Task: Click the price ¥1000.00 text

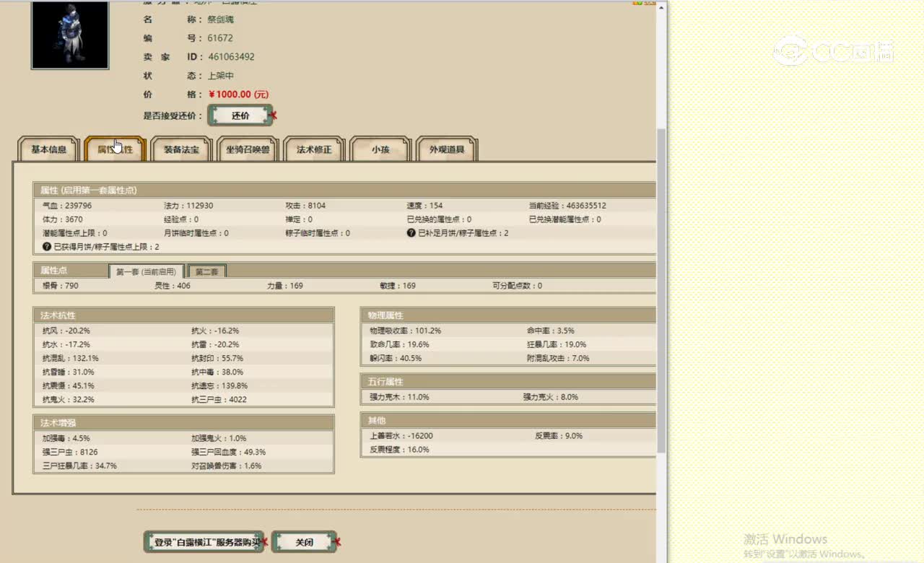Action: point(238,95)
